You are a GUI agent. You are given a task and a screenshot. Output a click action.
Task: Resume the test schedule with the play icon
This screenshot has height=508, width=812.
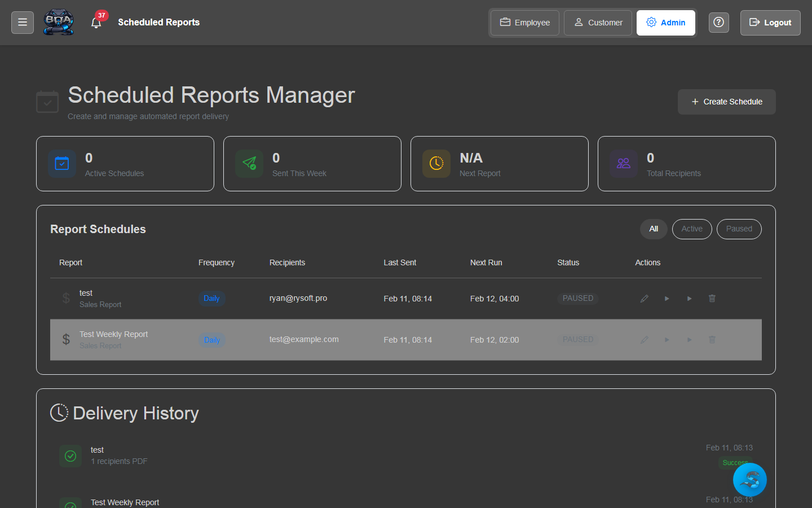pyautogui.click(x=667, y=298)
